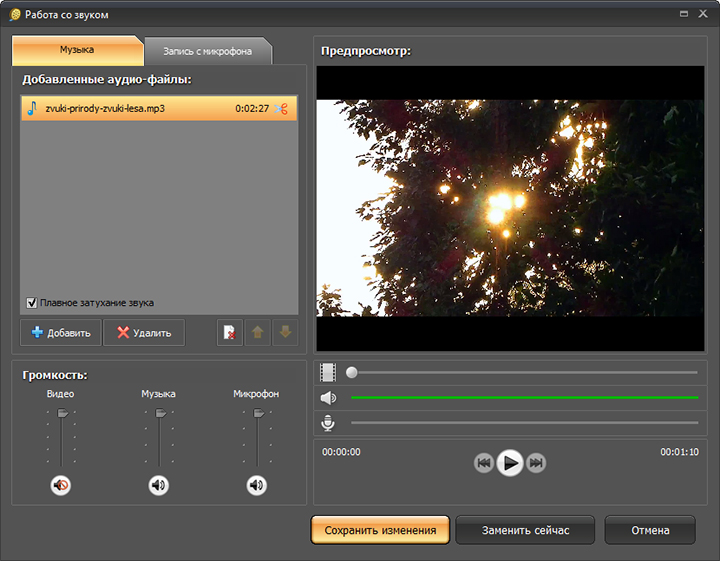The width and height of the screenshot is (720, 561).
Task: Play the preview
Action: [510, 463]
